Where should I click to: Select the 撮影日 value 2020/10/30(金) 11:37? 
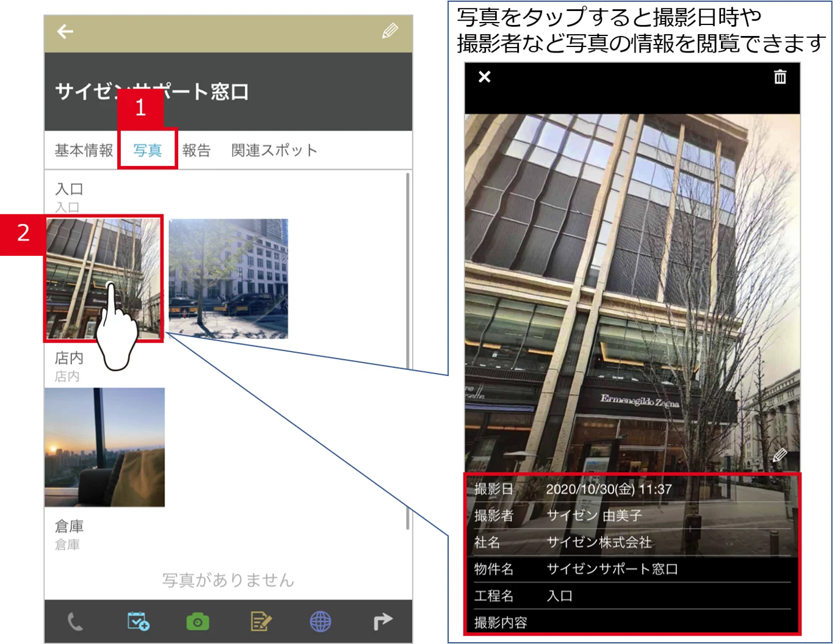[x=609, y=489]
